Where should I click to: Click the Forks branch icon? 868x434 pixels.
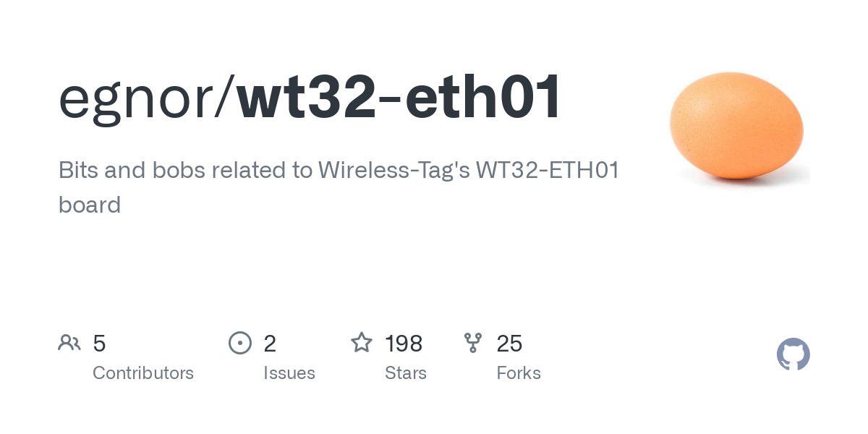(x=473, y=343)
